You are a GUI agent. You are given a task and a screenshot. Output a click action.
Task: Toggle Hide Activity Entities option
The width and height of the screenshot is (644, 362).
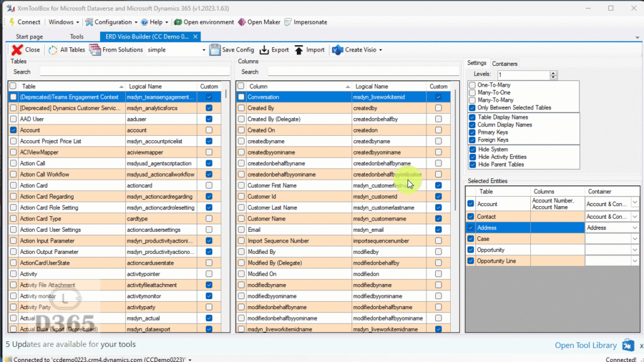473,156
